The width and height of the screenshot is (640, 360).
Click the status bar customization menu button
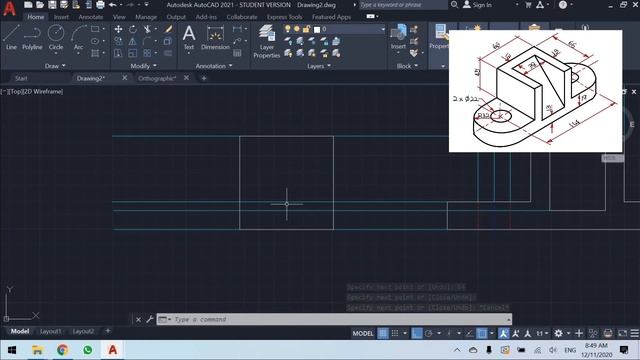pyautogui.click(x=635, y=333)
